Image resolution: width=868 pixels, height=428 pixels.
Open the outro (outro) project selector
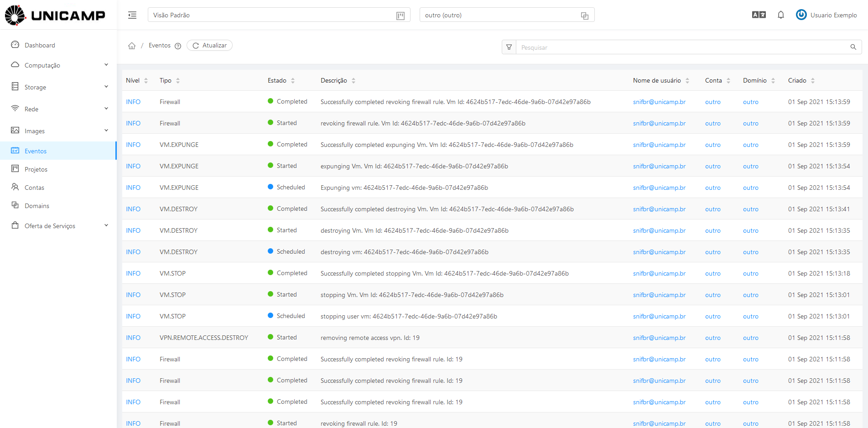(x=506, y=15)
